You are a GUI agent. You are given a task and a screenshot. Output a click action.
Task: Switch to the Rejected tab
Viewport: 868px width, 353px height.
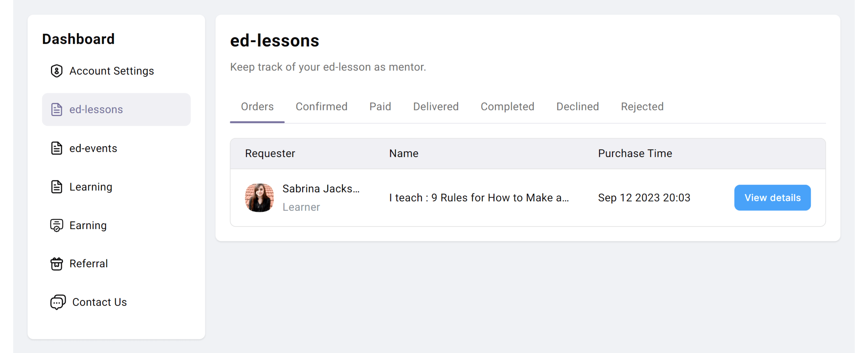tap(642, 106)
